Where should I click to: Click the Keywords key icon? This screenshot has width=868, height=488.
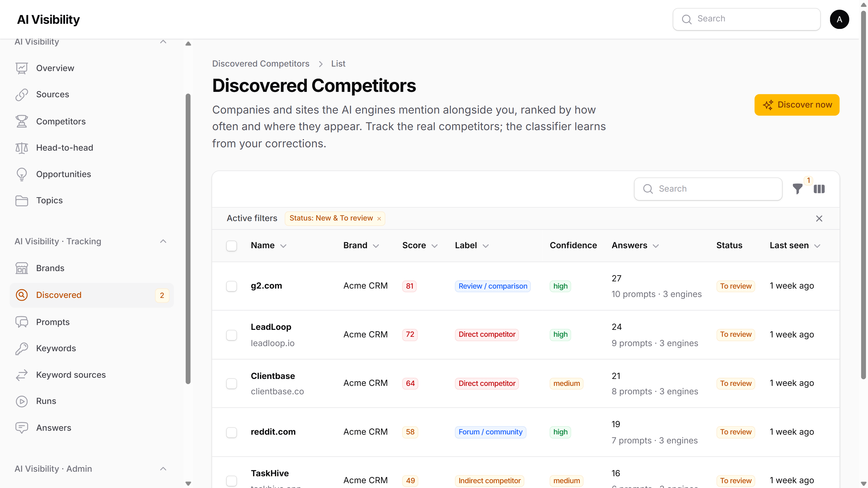pyautogui.click(x=22, y=348)
